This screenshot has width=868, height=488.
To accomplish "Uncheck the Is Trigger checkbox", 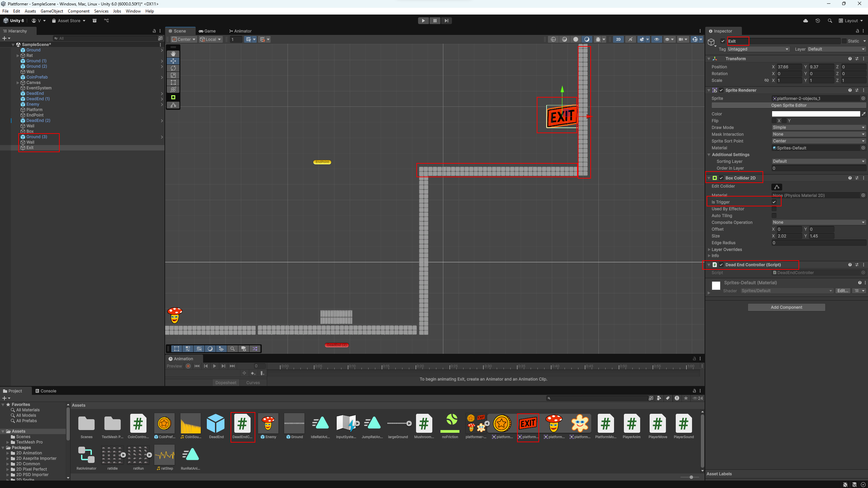I will pos(774,202).
